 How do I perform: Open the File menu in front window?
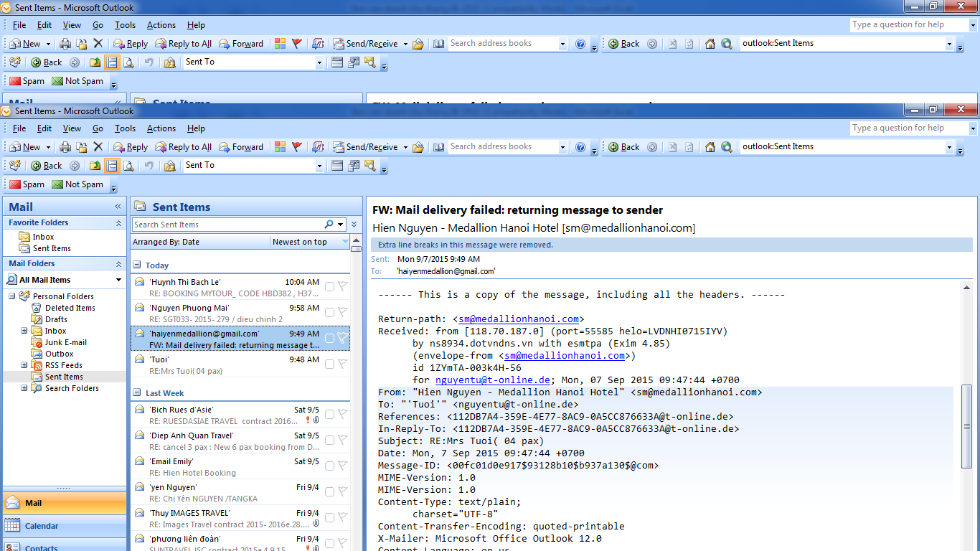[19, 128]
